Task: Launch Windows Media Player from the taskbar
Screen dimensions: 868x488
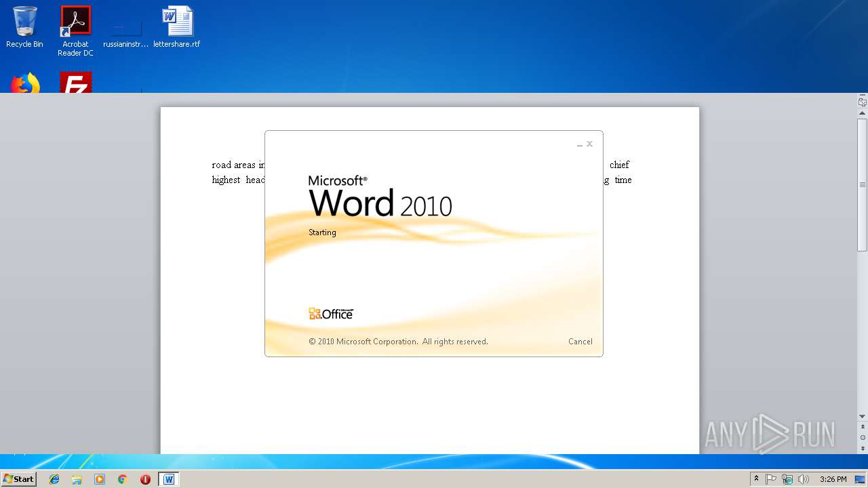Action: tap(100, 479)
